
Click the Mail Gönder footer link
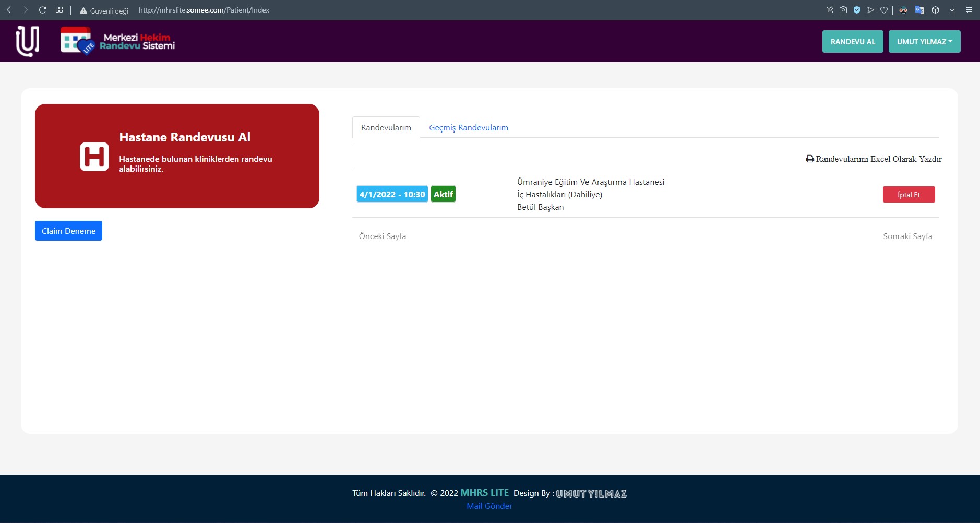489,506
